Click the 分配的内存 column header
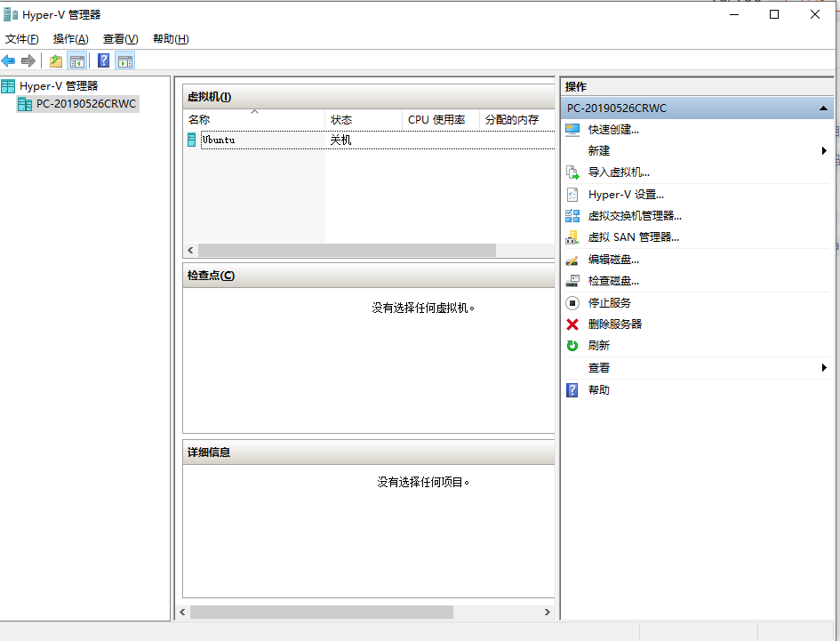 click(x=516, y=119)
